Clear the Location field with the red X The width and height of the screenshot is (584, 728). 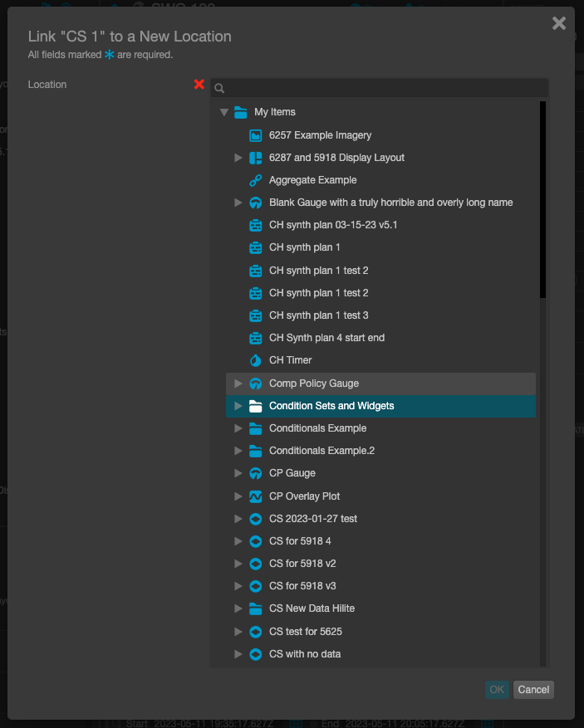tap(199, 84)
